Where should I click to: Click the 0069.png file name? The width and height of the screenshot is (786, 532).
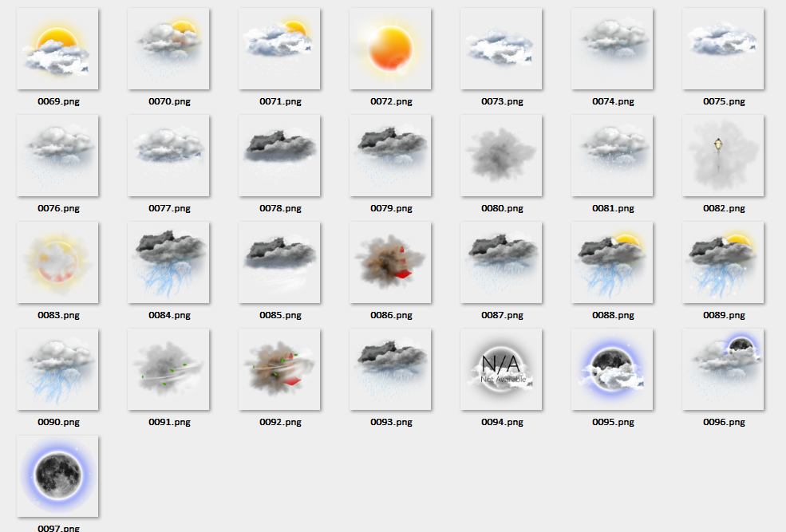(58, 101)
